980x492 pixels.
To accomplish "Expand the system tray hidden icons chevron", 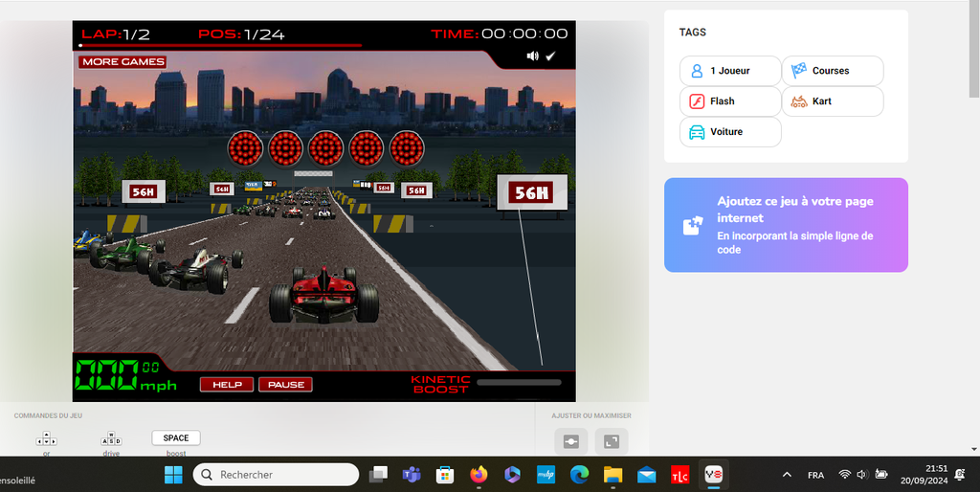I will (x=787, y=475).
